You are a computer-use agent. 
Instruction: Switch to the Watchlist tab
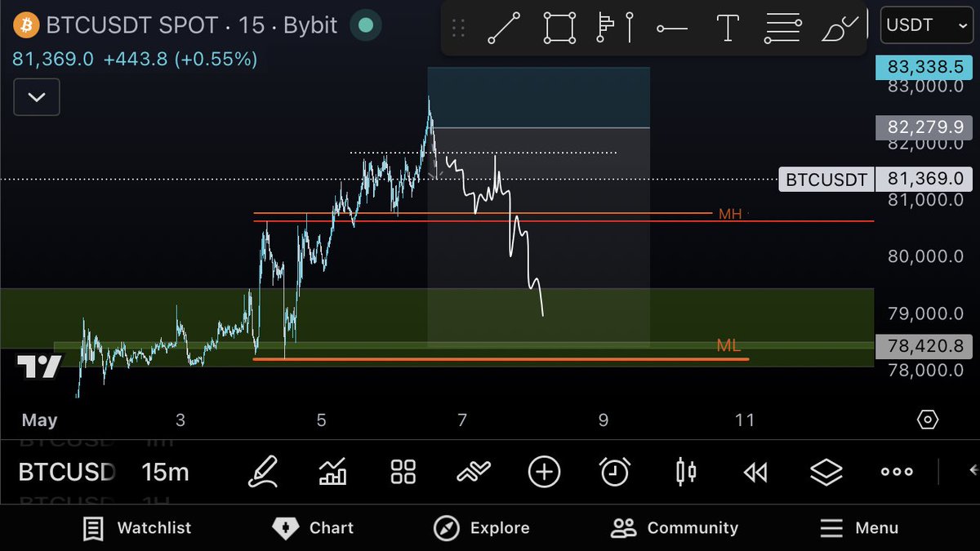[x=137, y=528]
